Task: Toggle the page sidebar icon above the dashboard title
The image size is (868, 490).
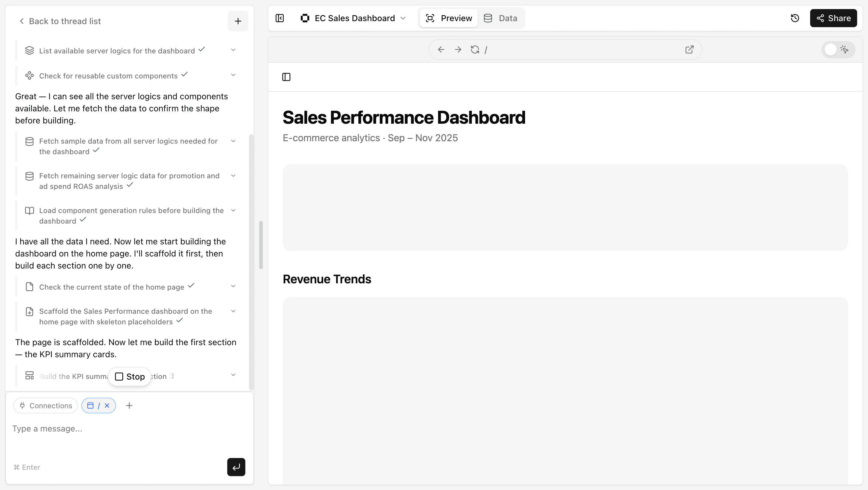Action: [x=286, y=77]
